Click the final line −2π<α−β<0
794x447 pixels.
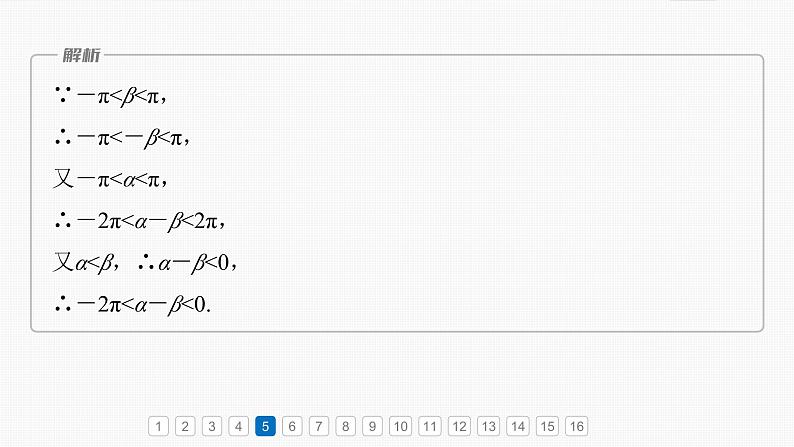(x=136, y=304)
